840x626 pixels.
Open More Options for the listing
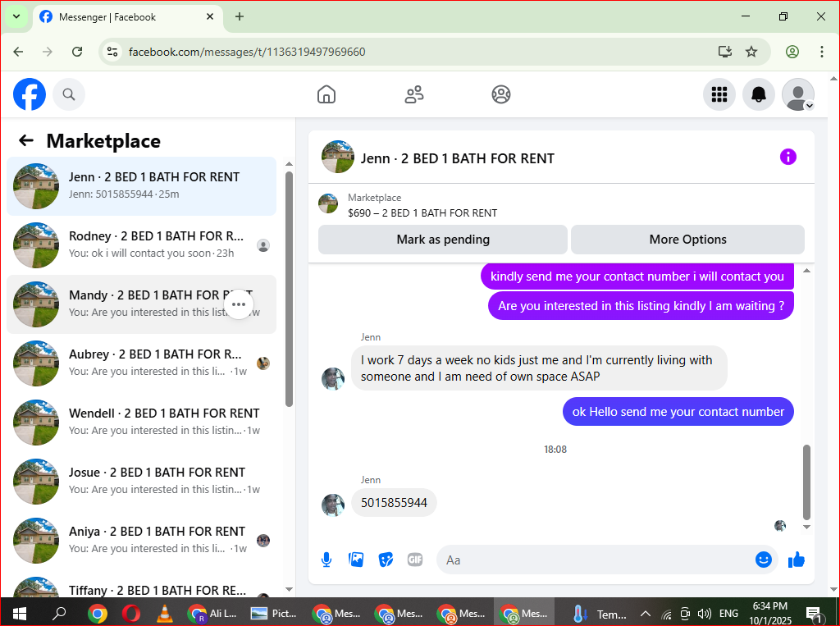click(x=687, y=240)
